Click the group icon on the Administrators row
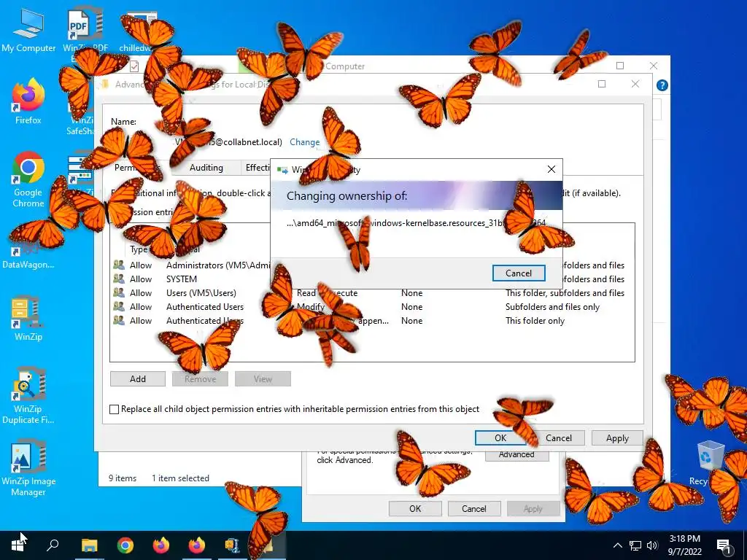Viewport: 747px width, 560px height. [119, 265]
